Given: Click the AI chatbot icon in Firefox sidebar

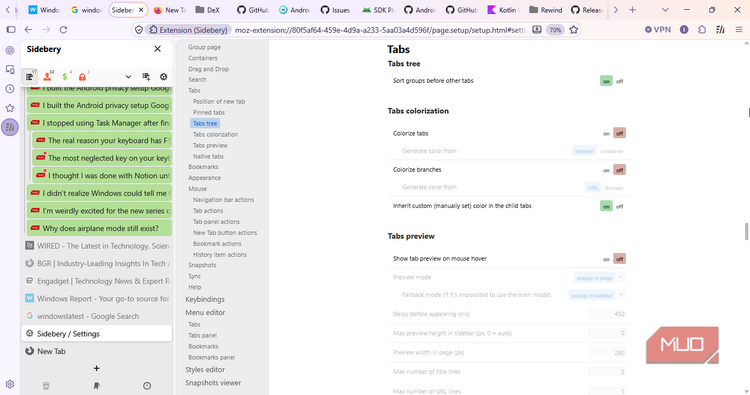Looking at the screenshot, I should coord(10,50).
